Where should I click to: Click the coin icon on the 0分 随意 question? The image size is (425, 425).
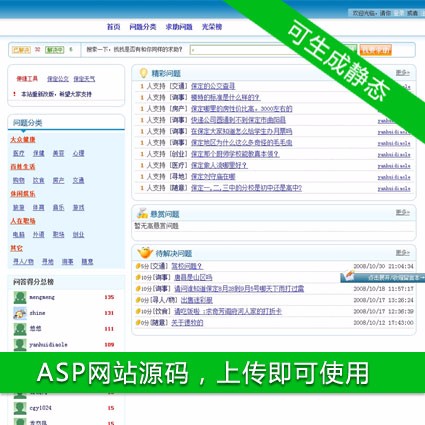138,323
